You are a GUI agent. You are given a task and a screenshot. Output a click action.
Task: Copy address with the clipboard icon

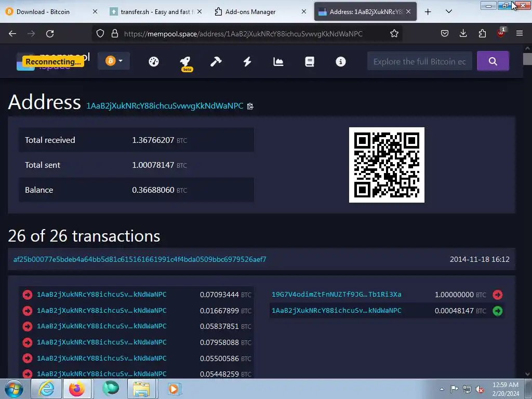click(250, 106)
